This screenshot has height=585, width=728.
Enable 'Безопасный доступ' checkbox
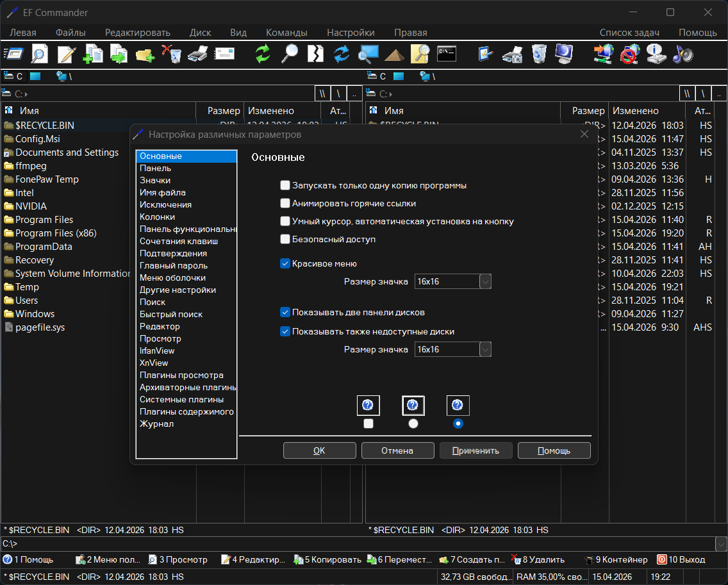pos(285,239)
